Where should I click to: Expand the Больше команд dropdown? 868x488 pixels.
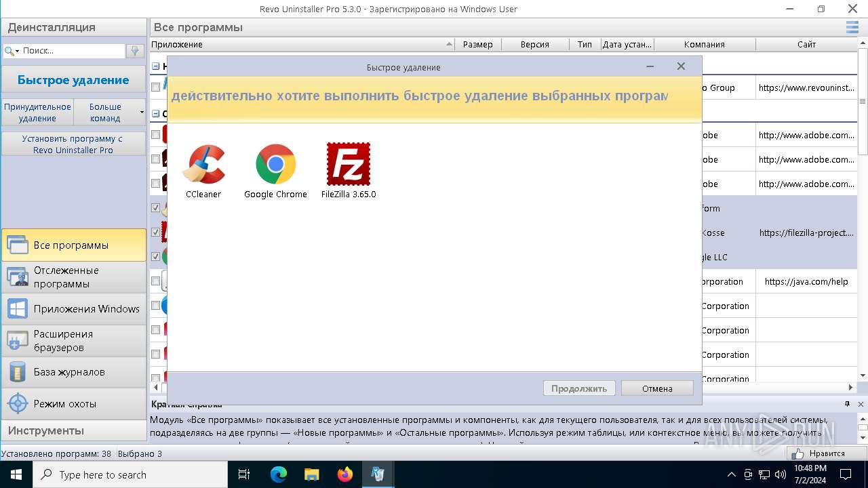(142, 112)
